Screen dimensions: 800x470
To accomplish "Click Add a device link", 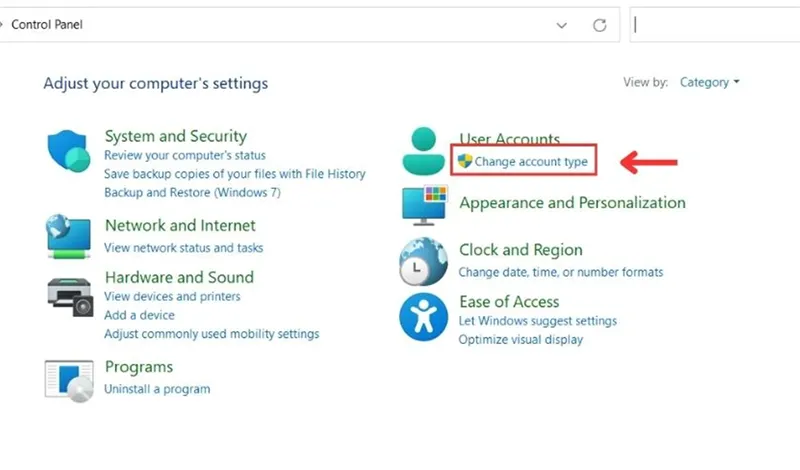I will click(139, 315).
